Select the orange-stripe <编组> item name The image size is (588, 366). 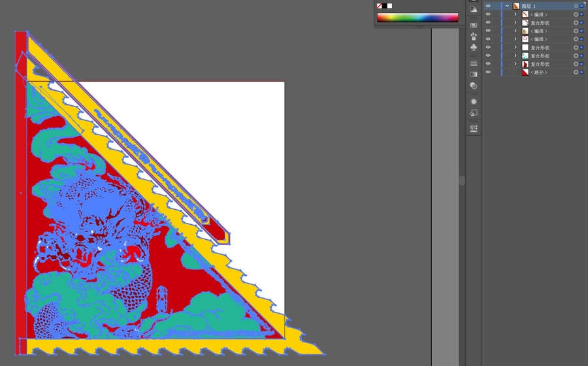click(x=538, y=14)
